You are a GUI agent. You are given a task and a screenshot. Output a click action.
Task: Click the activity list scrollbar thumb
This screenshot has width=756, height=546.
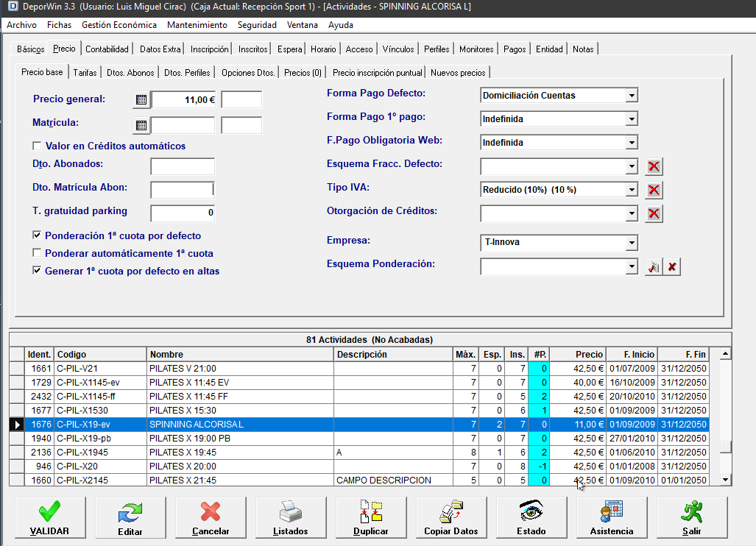[725, 447]
